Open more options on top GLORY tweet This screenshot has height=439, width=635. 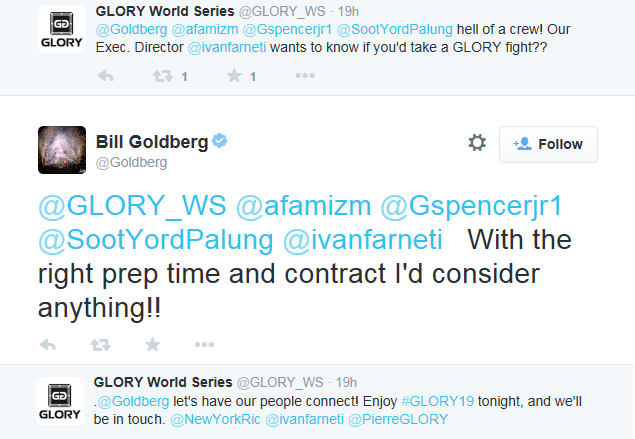[305, 76]
